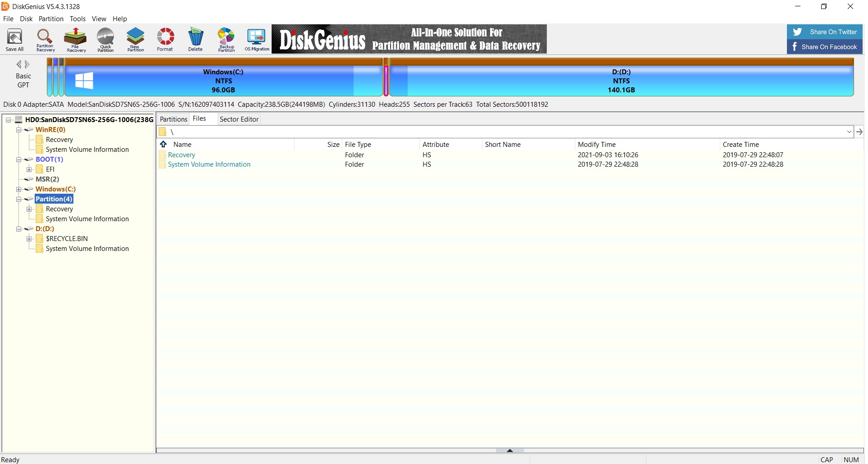Select Partition(4) in the tree
The image size is (868, 464).
[x=54, y=199]
